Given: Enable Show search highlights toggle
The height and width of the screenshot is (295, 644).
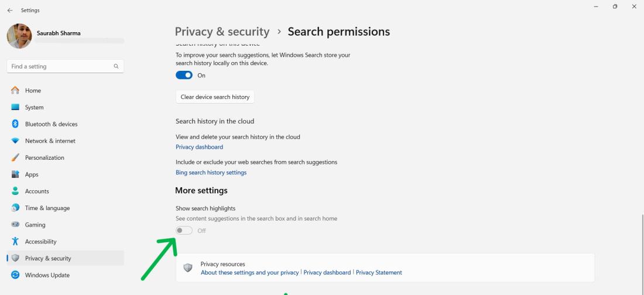Looking at the screenshot, I should [184, 231].
